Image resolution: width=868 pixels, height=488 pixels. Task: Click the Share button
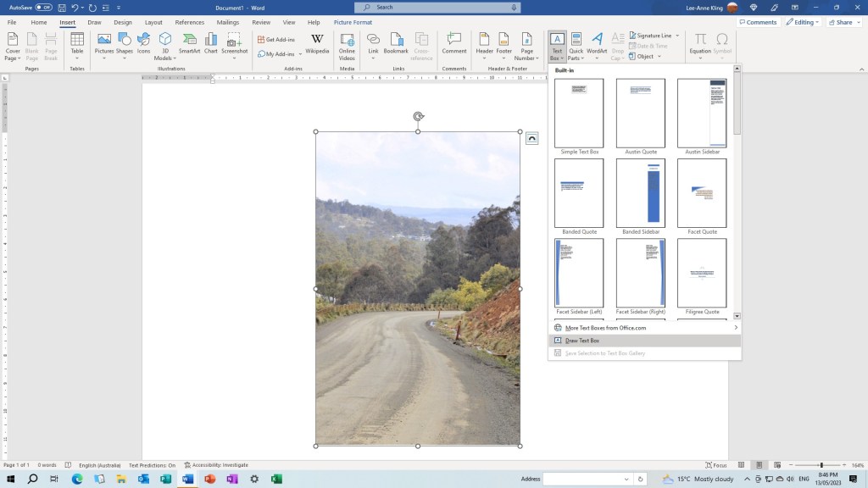tap(841, 22)
